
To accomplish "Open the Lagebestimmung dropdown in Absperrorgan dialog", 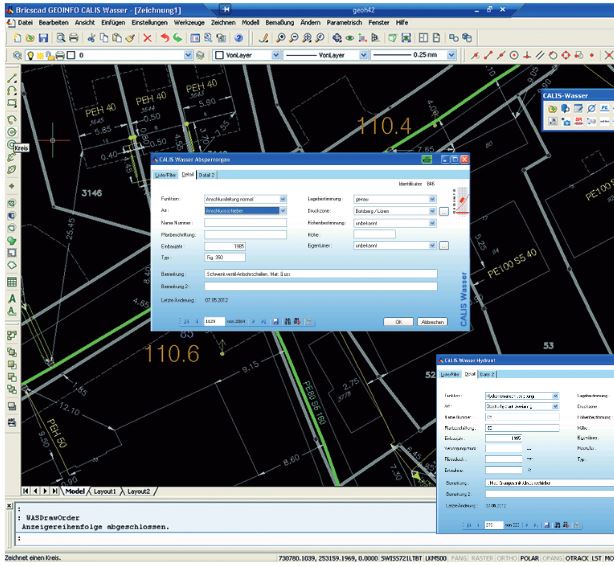I will click(x=432, y=199).
